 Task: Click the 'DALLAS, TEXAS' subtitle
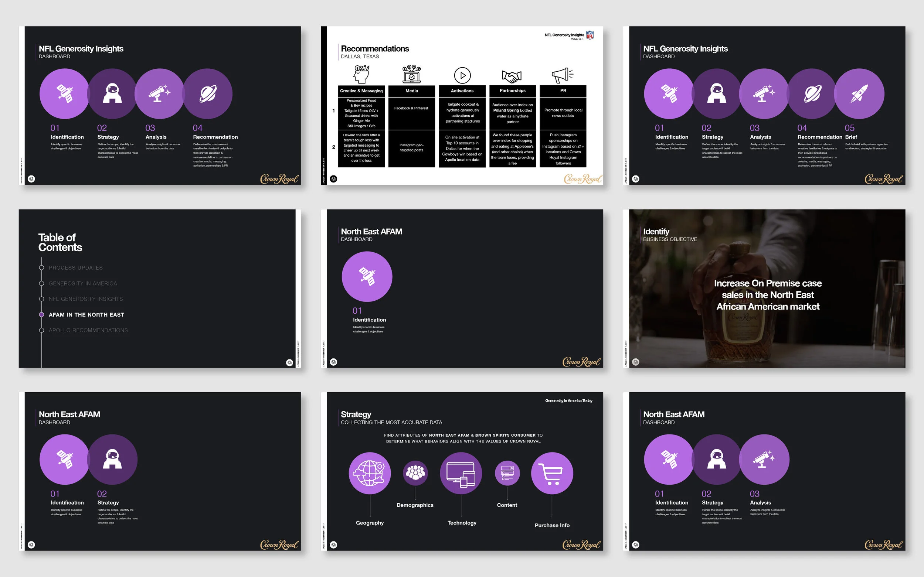360,57
